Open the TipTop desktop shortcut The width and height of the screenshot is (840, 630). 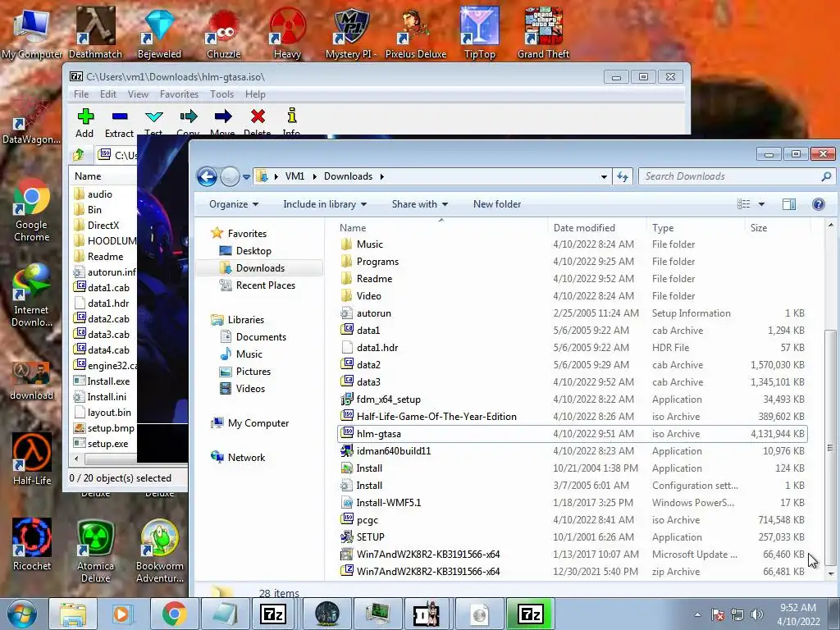pos(479,33)
